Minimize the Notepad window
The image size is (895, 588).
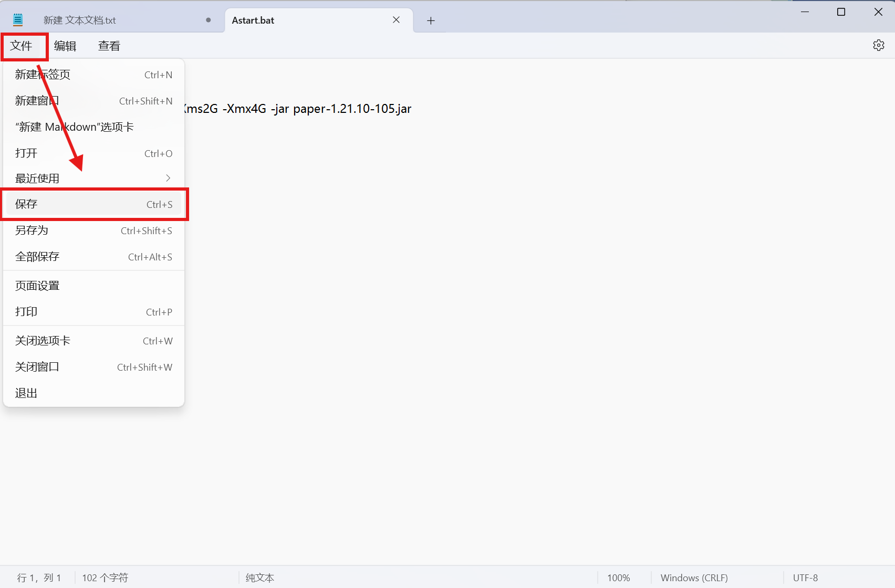point(805,12)
